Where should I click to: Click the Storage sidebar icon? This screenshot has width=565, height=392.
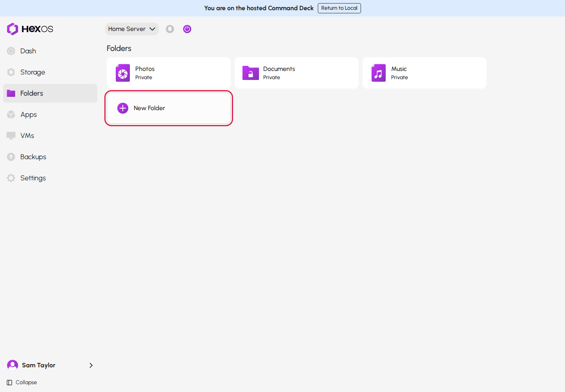coord(11,72)
